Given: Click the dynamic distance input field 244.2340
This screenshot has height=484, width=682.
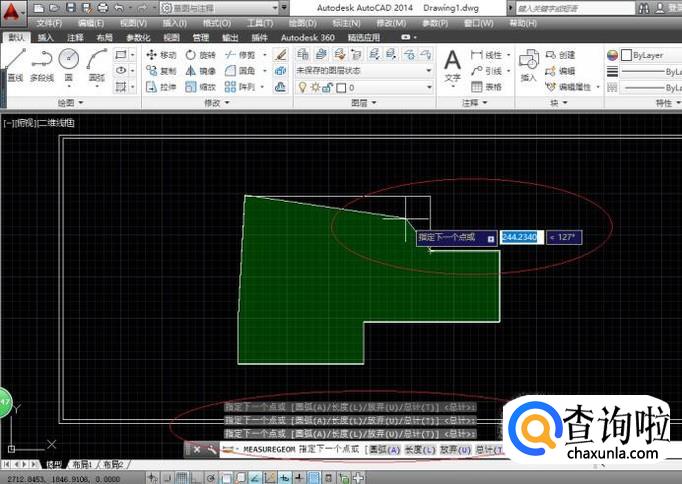Looking at the screenshot, I should (x=520, y=237).
